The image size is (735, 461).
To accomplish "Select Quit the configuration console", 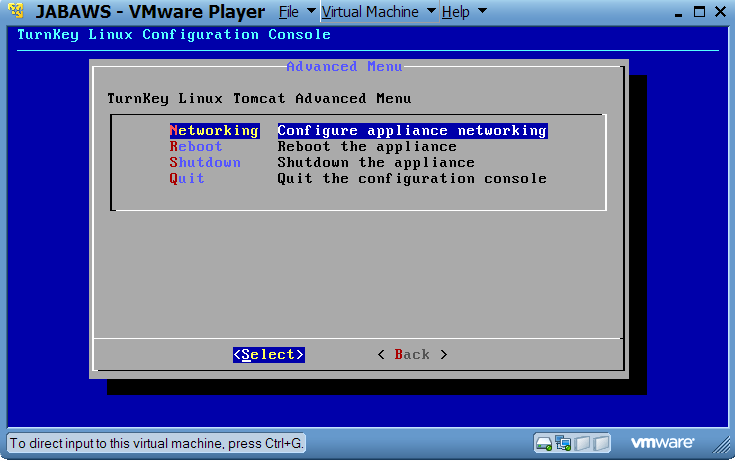I will point(187,179).
